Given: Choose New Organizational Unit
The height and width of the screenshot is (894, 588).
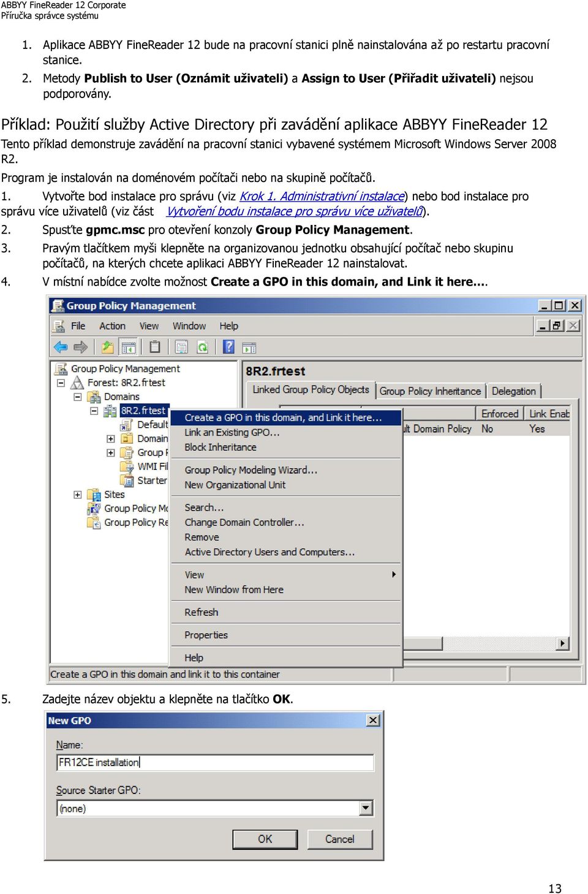Looking at the screenshot, I should tap(285, 485).
